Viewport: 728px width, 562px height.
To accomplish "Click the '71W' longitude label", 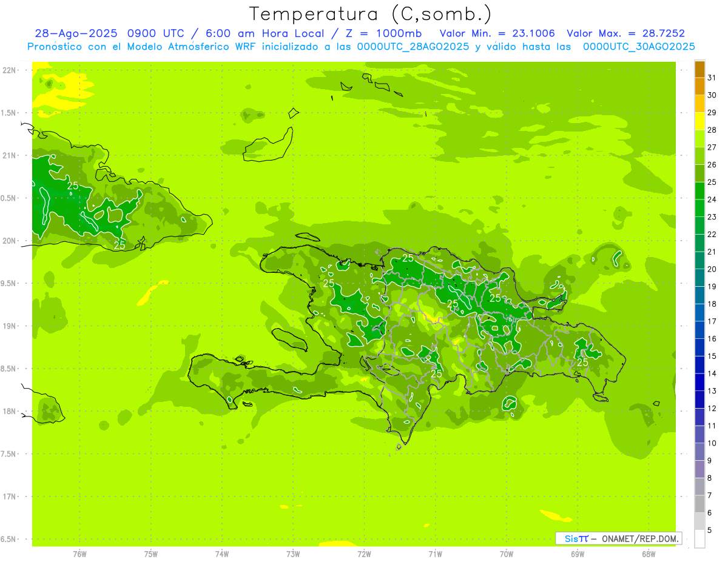I will [x=435, y=554].
